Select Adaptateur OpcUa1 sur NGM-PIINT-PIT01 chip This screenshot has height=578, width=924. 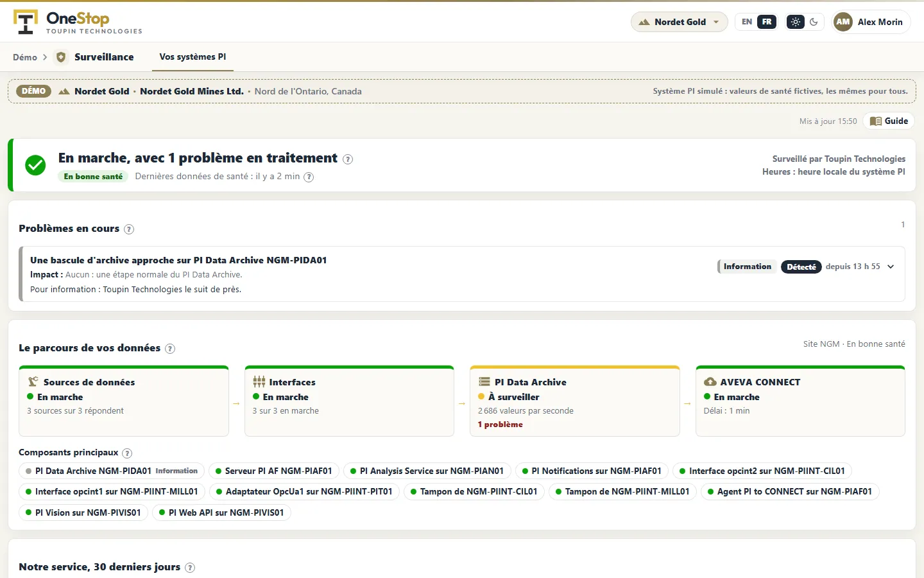coord(304,491)
